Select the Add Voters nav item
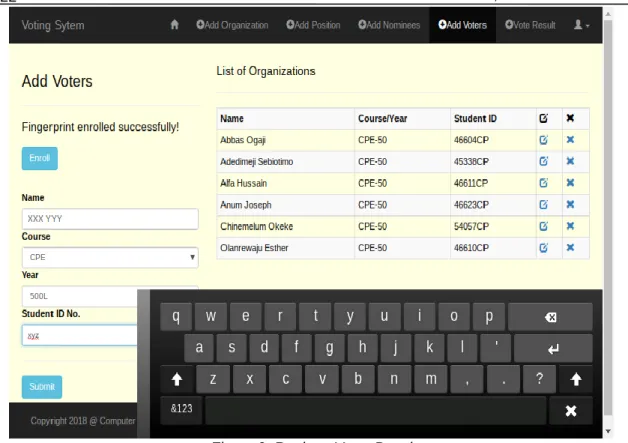This screenshot has height=443, width=628. coord(463,25)
